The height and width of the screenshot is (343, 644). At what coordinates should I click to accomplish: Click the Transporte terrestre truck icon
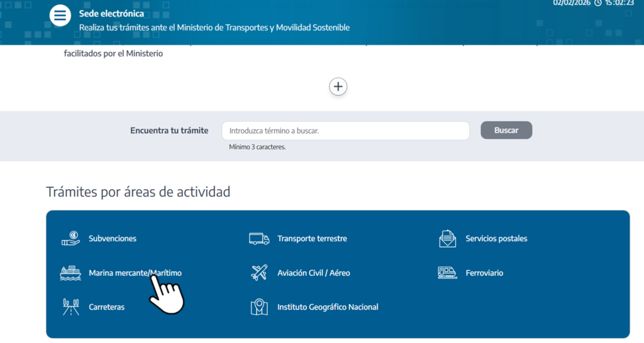pyautogui.click(x=259, y=239)
